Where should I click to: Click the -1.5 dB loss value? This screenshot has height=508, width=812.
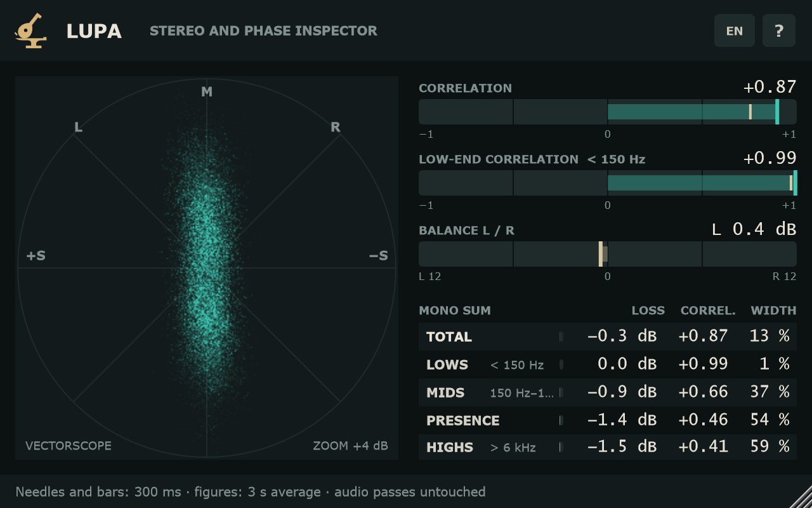[x=622, y=447]
